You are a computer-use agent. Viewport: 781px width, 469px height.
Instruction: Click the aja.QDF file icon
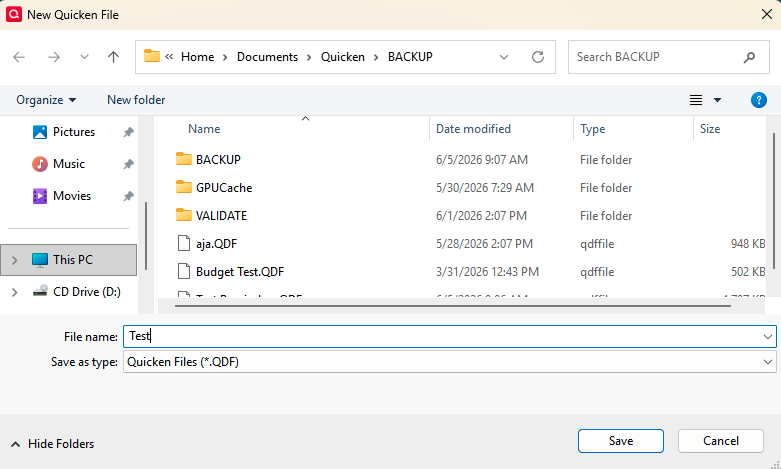[x=184, y=243]
